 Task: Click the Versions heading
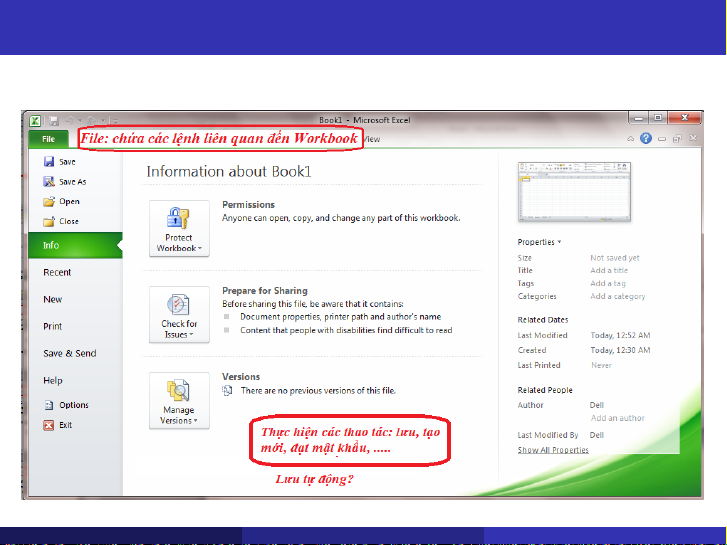pos(241,377)
